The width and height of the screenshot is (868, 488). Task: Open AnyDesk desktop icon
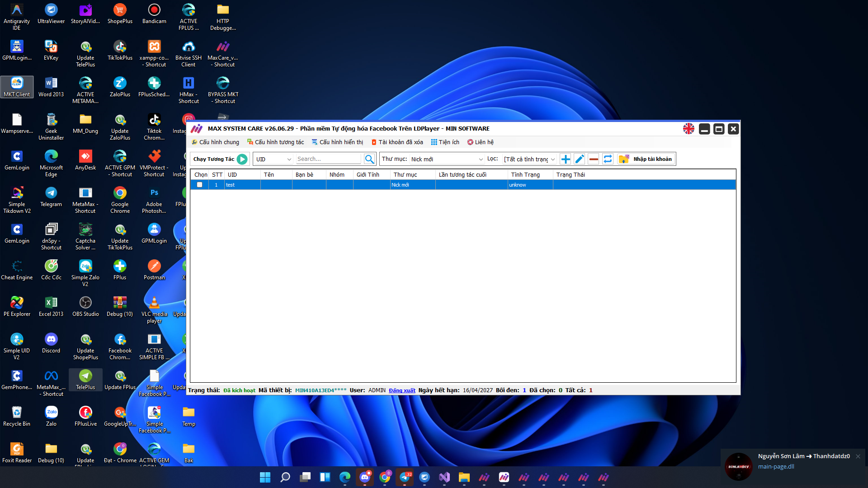click(x=85, y=160)
